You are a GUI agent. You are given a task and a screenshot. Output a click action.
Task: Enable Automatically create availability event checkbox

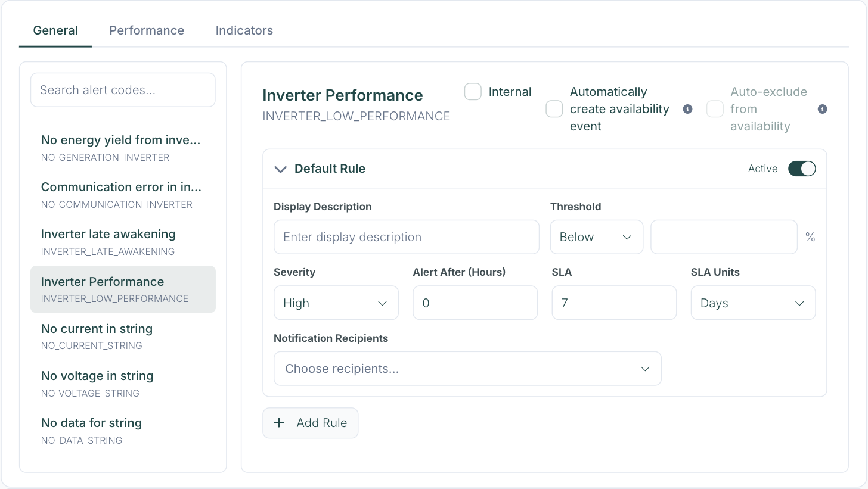[x=554, y=109]
